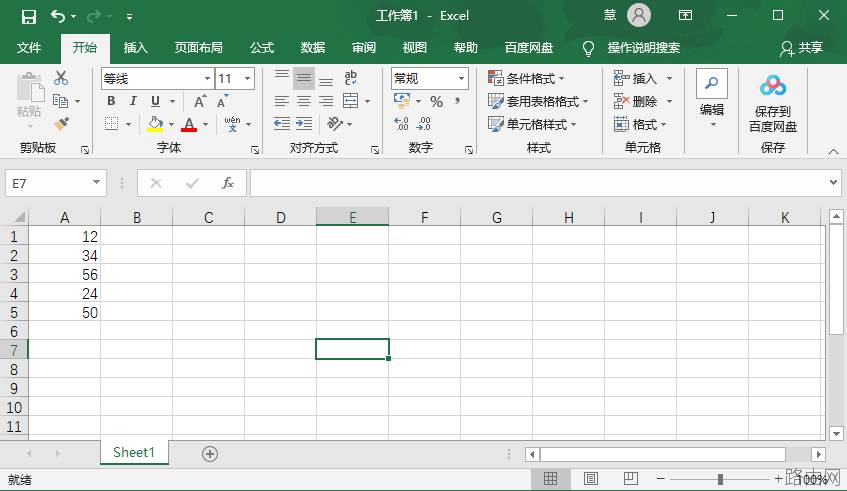Viewport: 847px width, 491px height.
Task: Click the fill color yellow swatch
Action: pos(155,124)
